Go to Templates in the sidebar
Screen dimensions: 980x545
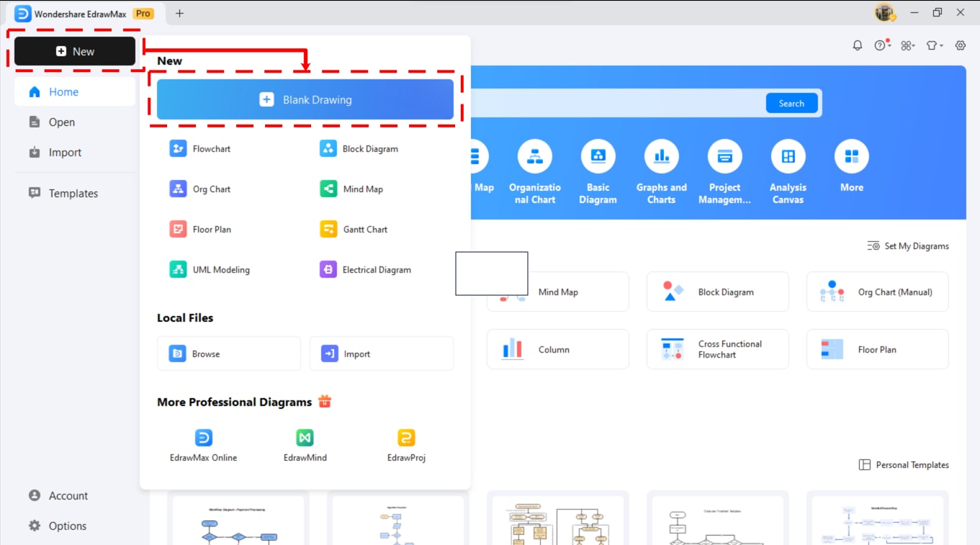tap(75, 194)
